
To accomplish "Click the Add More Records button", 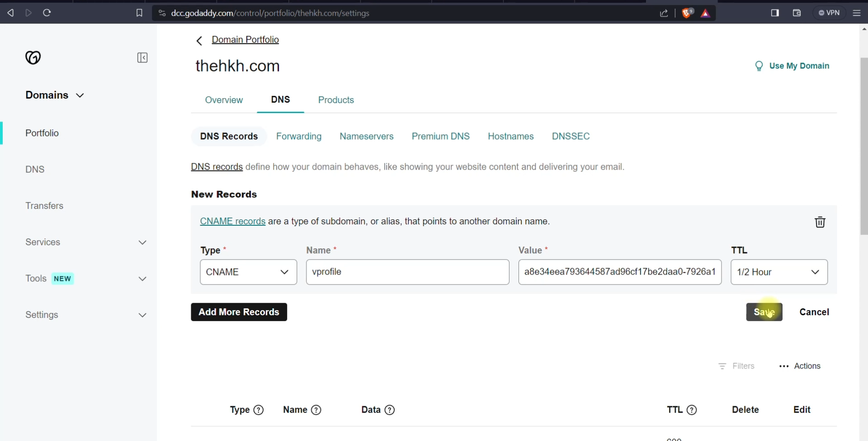I will click(x=239, y=312).
